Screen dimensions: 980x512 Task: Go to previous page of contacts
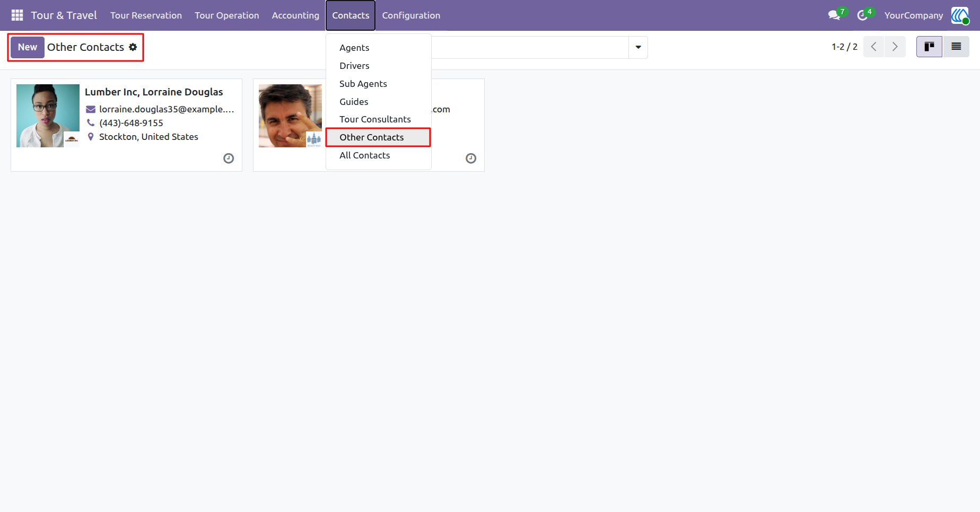point(874,47)
